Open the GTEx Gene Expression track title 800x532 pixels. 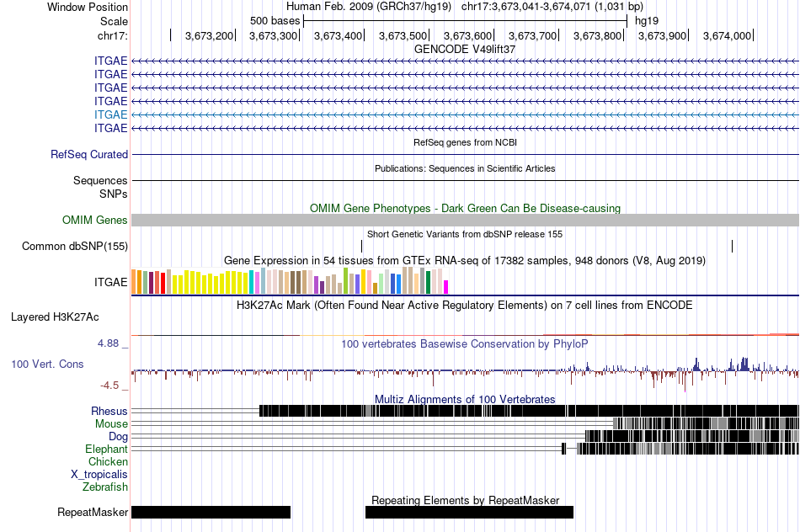click(465, 261)
